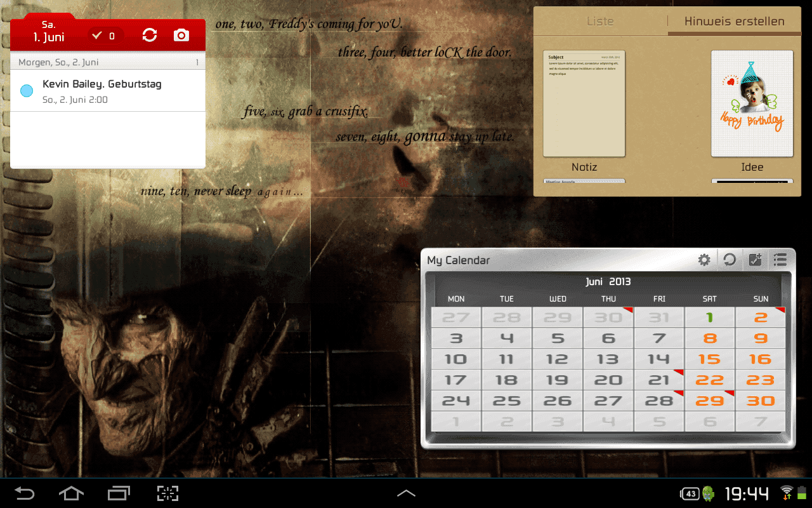Viewport: 812px width, 508px height.
Task: Switch to the Liste tab
Action: pos(600,21)
